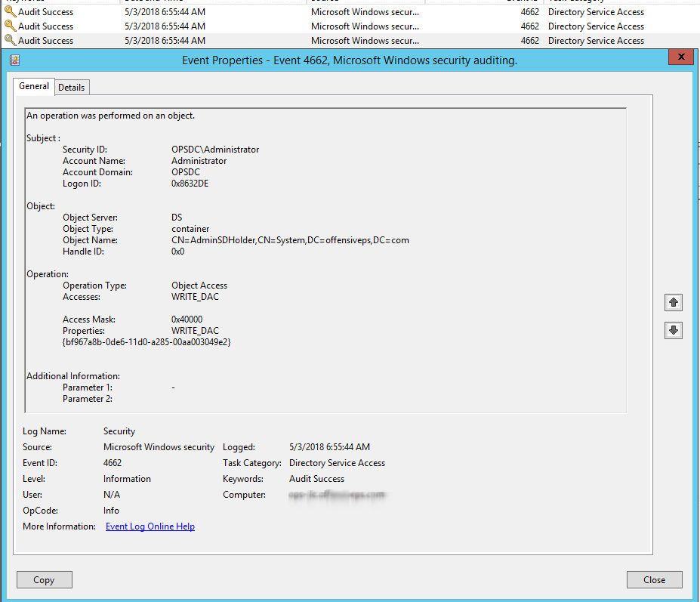Select the General tab
Image resolution: width=700 pixels, height=602 pixels.
[x=33, y=87]
